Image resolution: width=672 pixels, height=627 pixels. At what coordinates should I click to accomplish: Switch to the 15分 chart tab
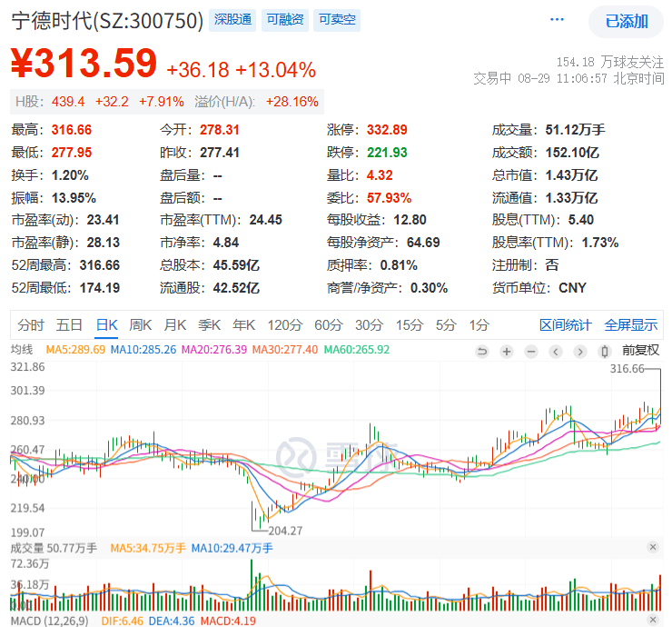[x=410, y=325]
